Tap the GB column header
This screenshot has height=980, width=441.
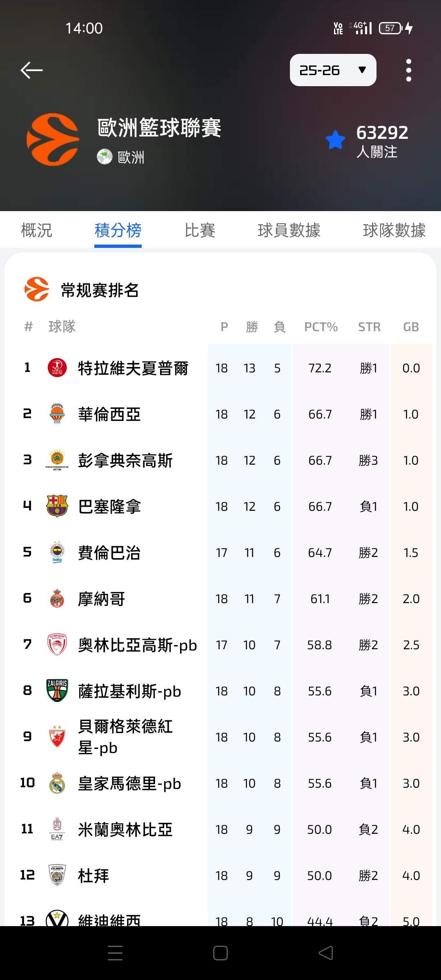pyautogui.click(x=411, y=327)
